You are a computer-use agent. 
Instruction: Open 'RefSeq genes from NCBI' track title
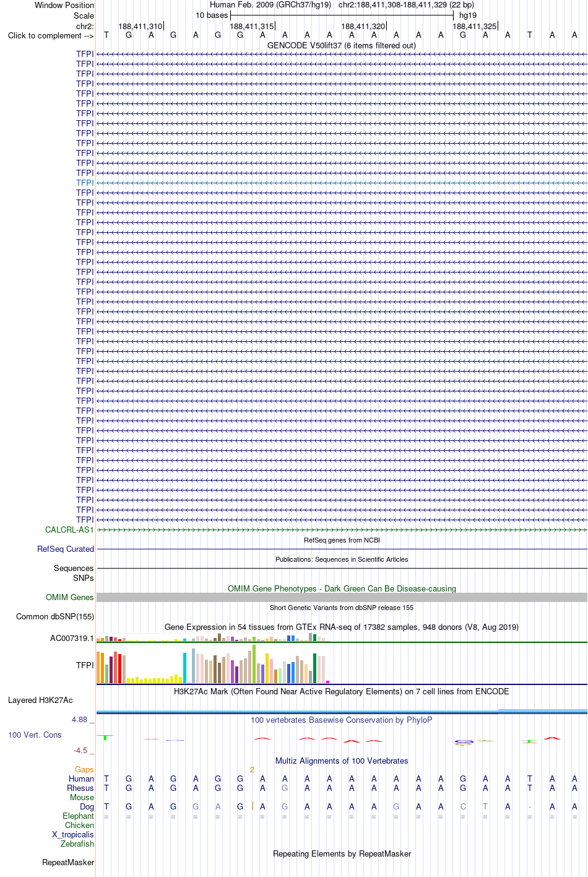click(342, 540)
